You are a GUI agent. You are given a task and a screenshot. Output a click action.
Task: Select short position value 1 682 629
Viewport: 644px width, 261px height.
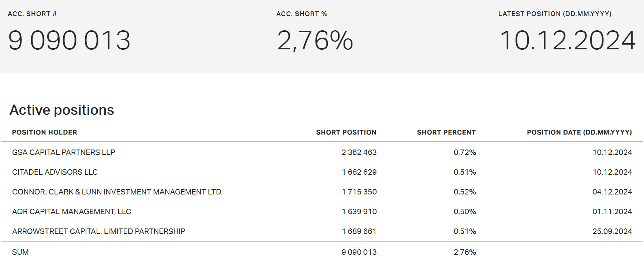359,172
